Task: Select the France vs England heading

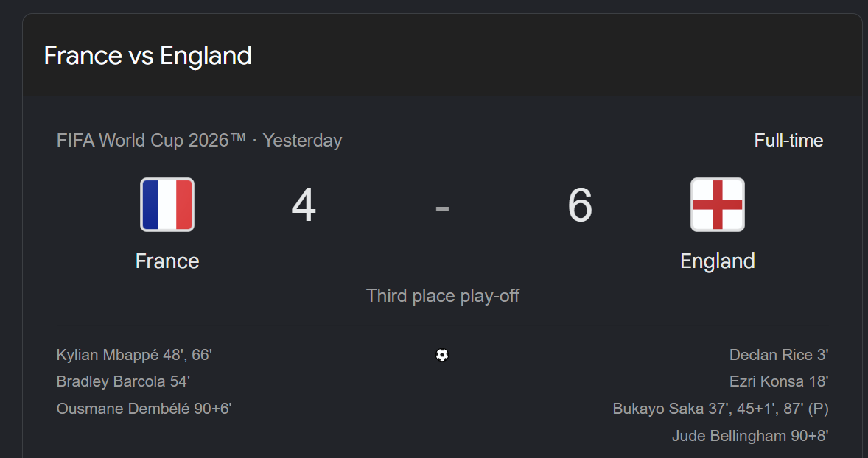Action: click(148, 56)
